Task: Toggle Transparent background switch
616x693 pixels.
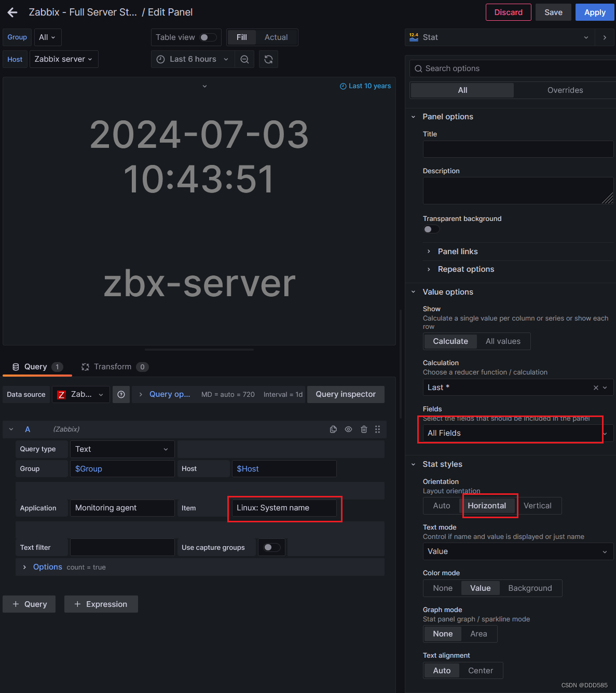Action: [x=431, y=229]
